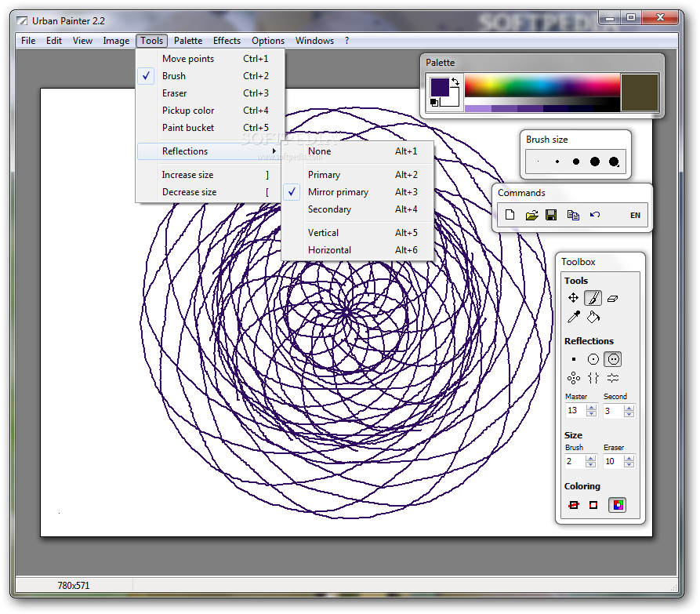
Task: Select None in the Reflections submenu
Action: [358, 151]
